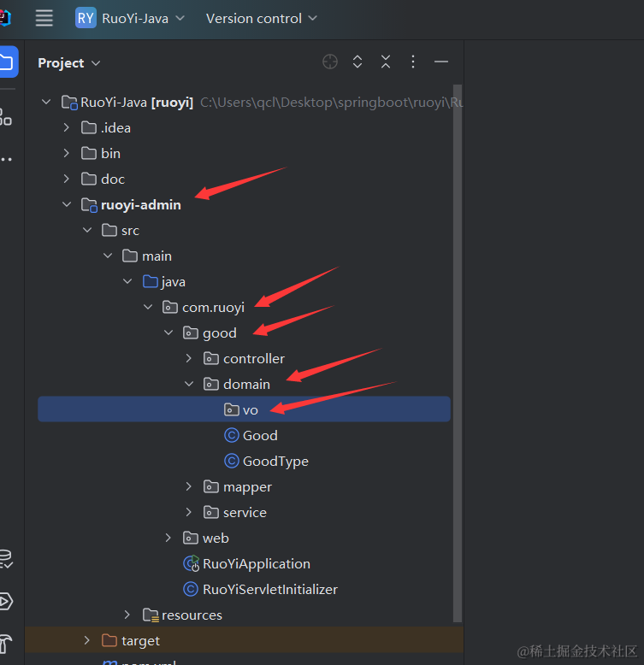Expand the target folder
Screen dimensions: 644x665
point(86,641)
